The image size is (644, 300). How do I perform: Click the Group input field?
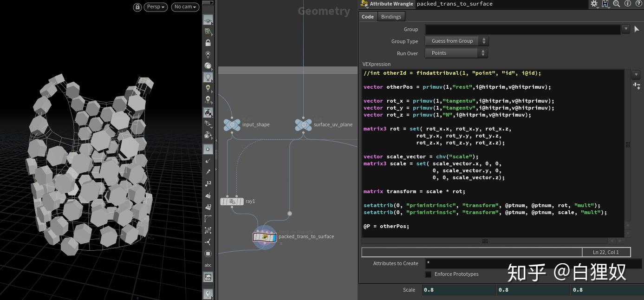[523, 29]
